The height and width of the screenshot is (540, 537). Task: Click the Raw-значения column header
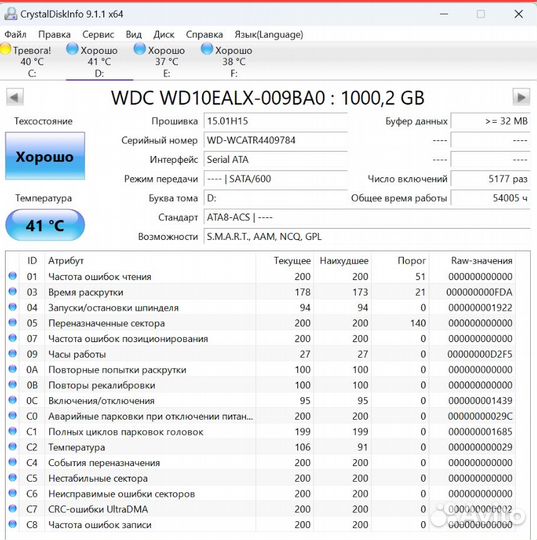[x=482, y=261]
